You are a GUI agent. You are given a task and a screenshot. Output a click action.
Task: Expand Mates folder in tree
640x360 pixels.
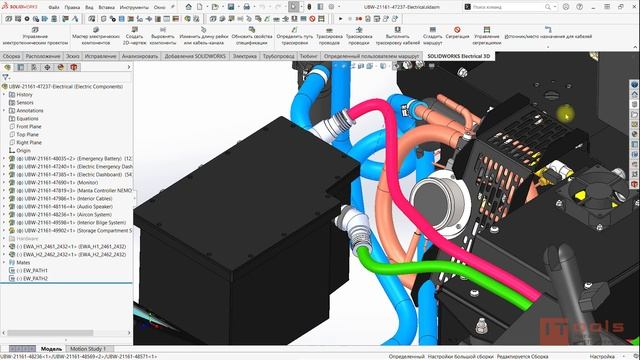[x=4, y=262]
